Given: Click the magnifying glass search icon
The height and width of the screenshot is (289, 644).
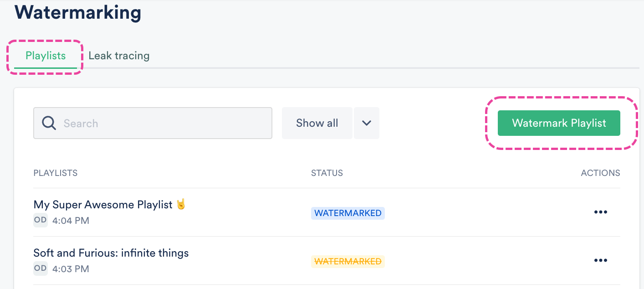Looking at the screenshot, I should point(49,123).
